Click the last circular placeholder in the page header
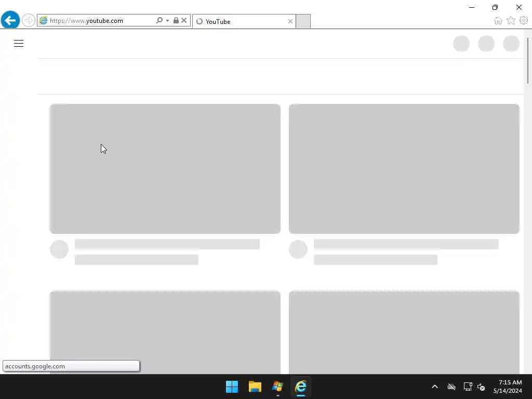 coord(511,44)
